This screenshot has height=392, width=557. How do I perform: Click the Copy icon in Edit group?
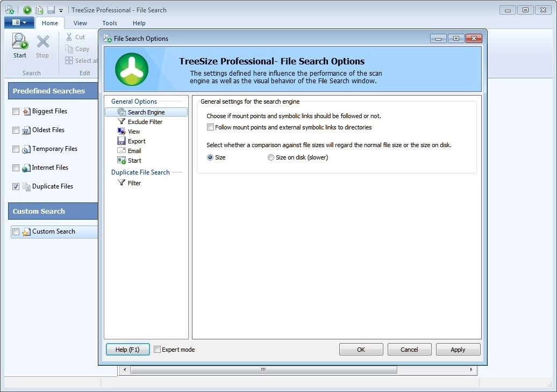(x=69, y=49)
